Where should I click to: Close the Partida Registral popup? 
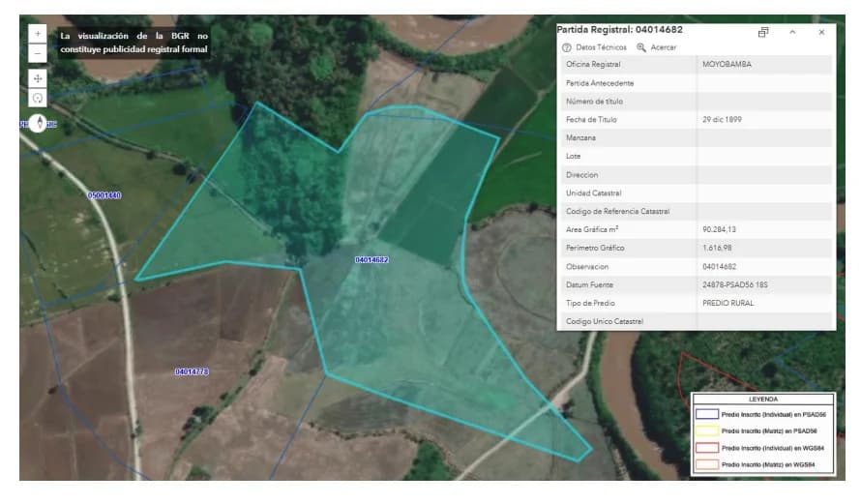tap(821, 32)
